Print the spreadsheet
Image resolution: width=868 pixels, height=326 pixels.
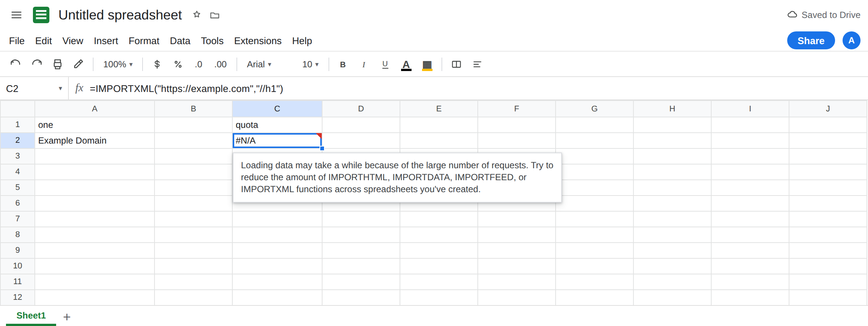click(58, 64)
